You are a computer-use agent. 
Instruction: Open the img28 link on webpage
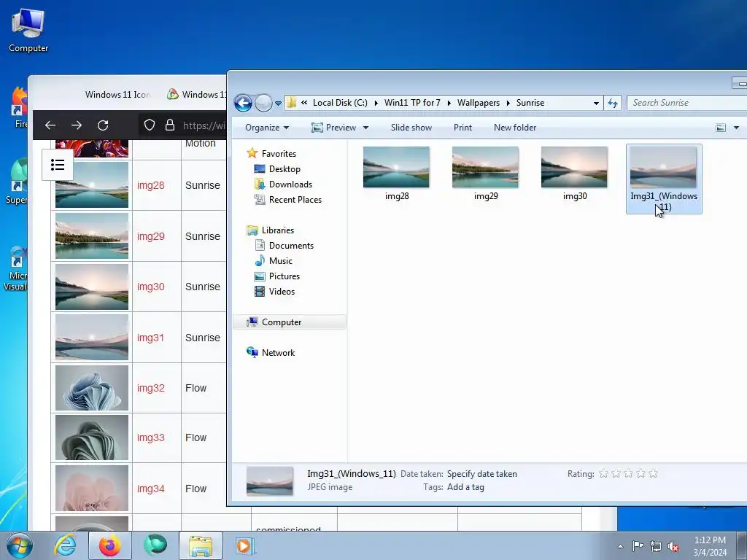pyautogui.click(x=151, y=185)
